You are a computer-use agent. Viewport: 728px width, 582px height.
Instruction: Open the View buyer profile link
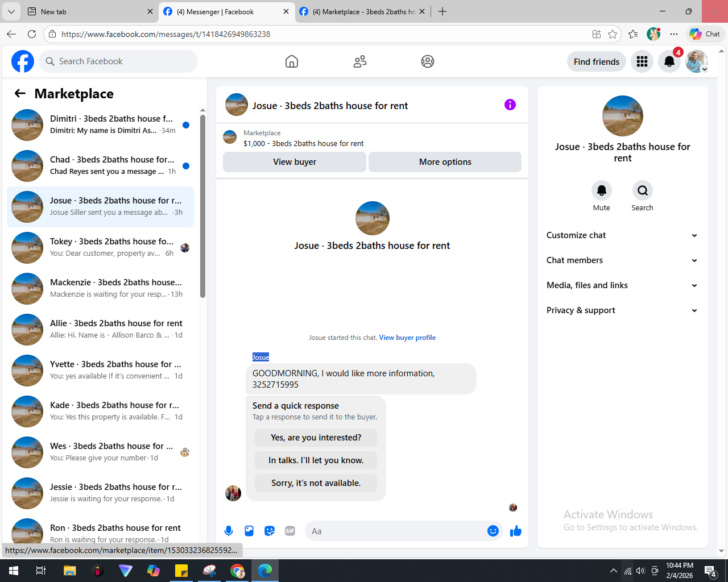(x=407, y=338)
